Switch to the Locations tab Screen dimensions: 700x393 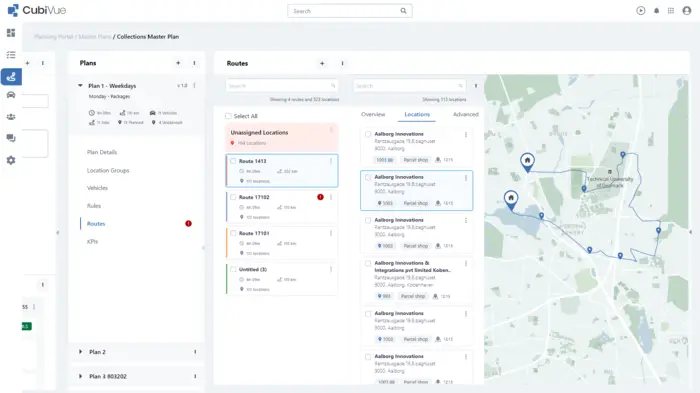point(417,114)
